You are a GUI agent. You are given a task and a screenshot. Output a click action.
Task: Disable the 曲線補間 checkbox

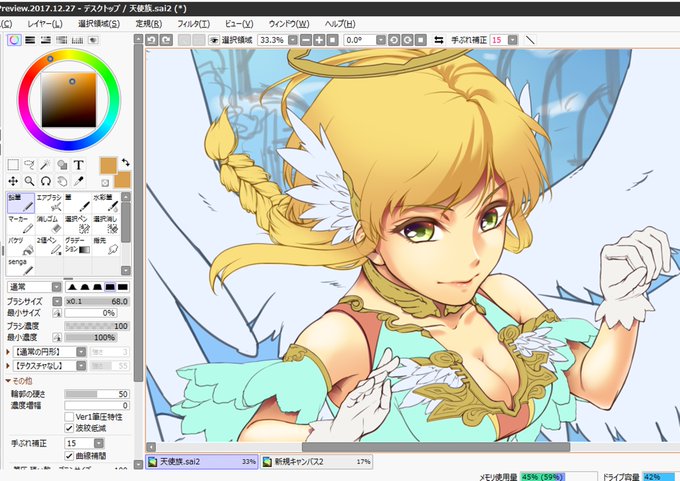pos(69,455)
